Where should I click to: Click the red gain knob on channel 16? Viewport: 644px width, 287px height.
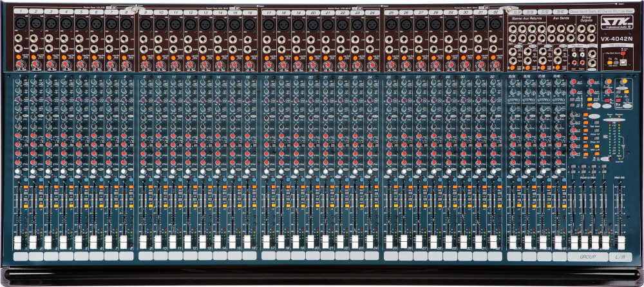[248, 65]
